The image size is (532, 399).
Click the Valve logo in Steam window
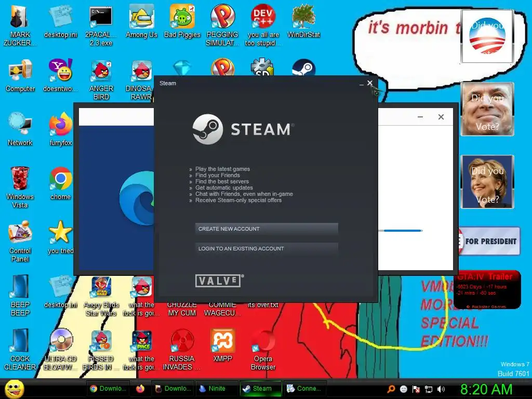click(219, 281)
